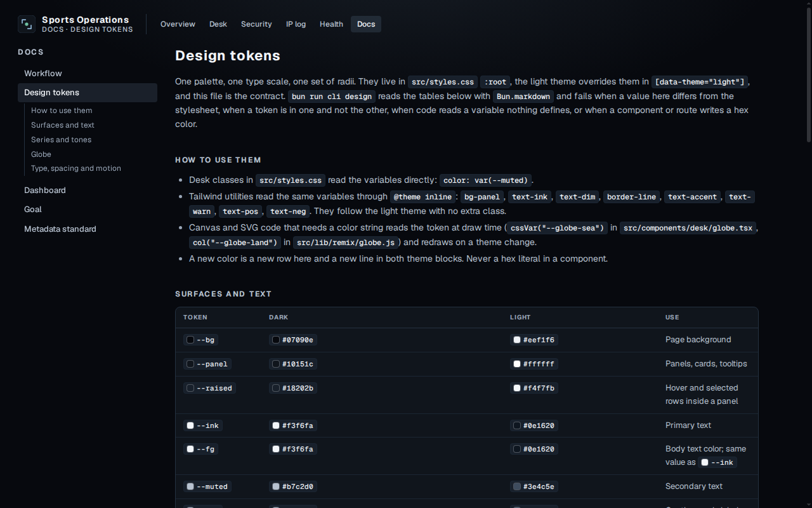The image size is (812, 508).
Task: Open Type, spacing and motion section
Action: (76, 168)
